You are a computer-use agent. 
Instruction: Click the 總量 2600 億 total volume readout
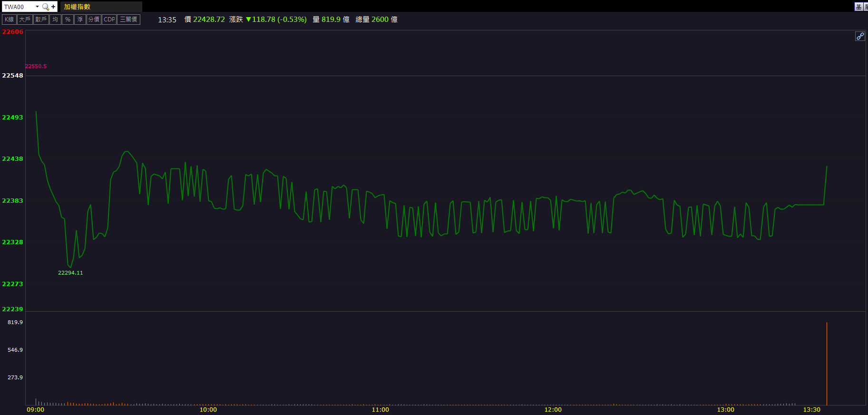point(377,20)
